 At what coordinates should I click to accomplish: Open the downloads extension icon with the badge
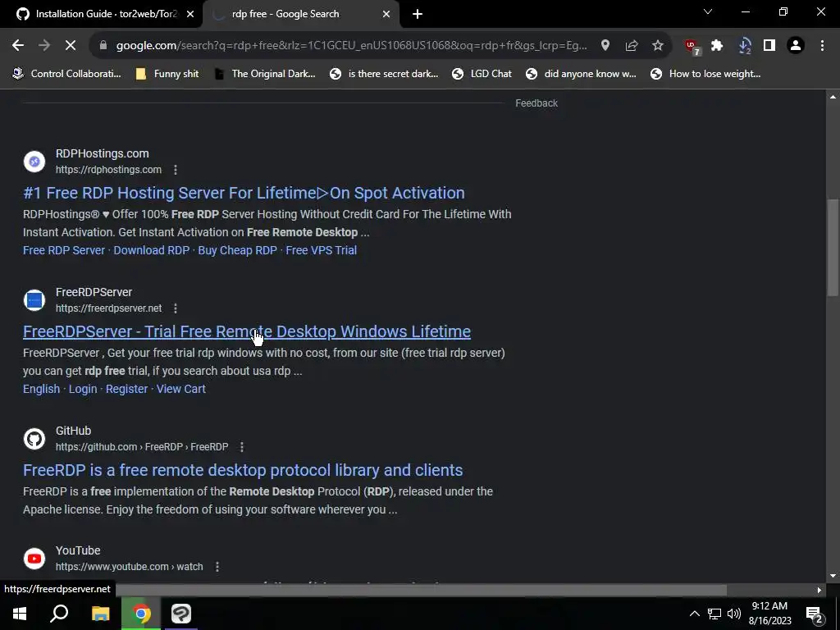744,46
